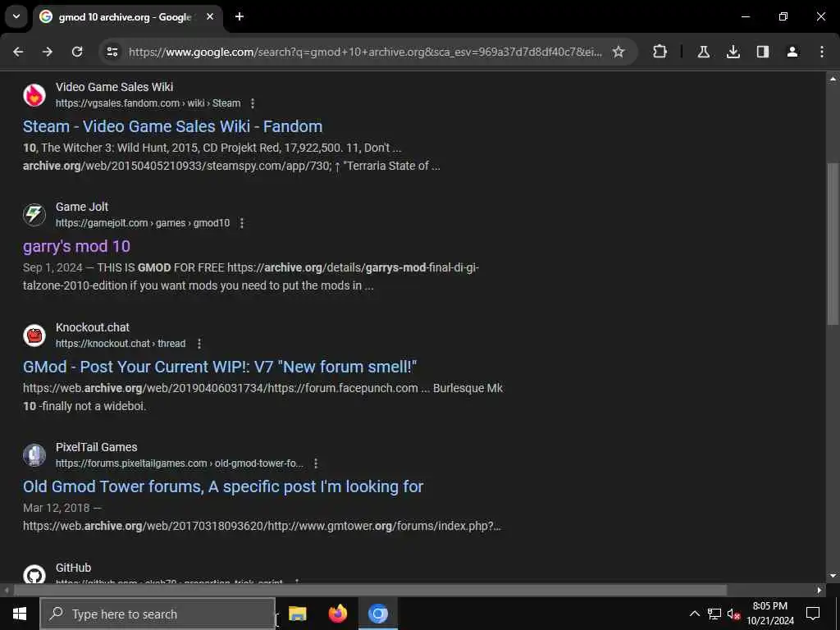Click the vertical scrollbar thumb
This screenshot has height=630, width=840.
click(x=833, y=244)
